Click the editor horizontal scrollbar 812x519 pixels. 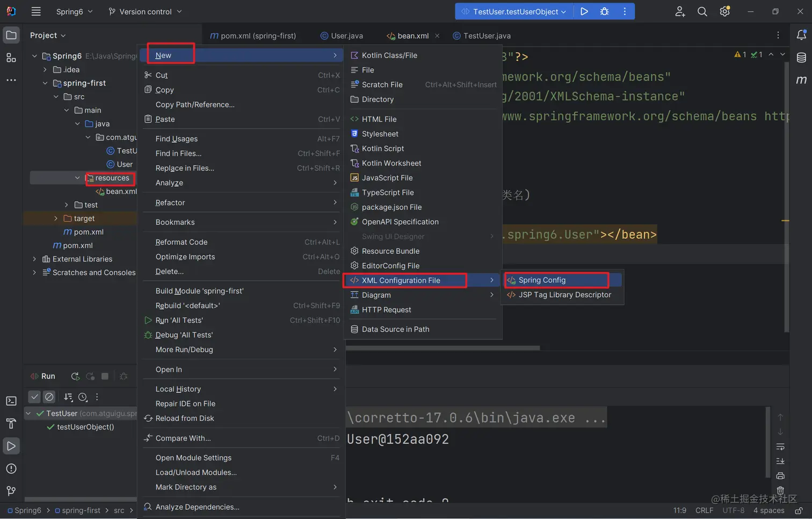click(x=443, y=348)
